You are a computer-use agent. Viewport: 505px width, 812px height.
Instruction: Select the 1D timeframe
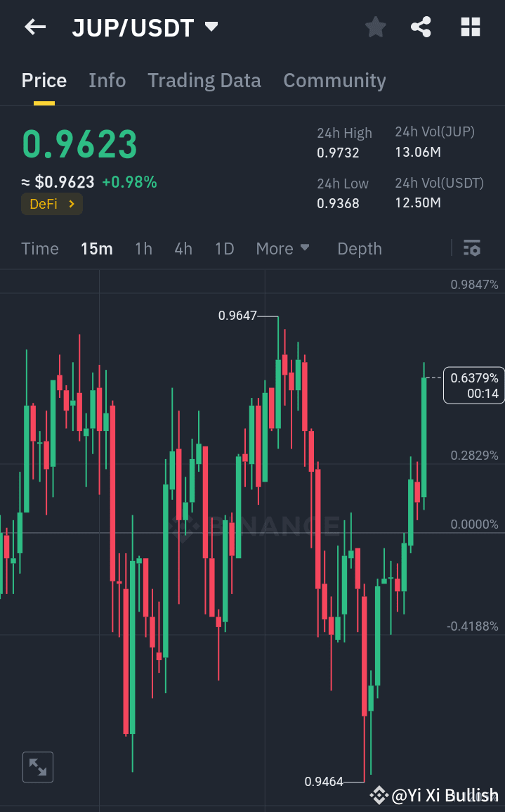[224, 248]
